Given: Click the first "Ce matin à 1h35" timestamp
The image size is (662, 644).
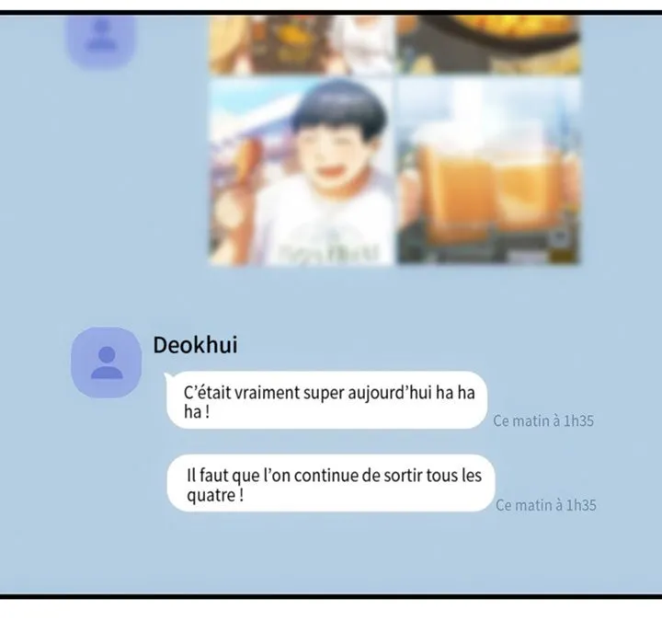Looking at the screenshot, I should [543, 420].
